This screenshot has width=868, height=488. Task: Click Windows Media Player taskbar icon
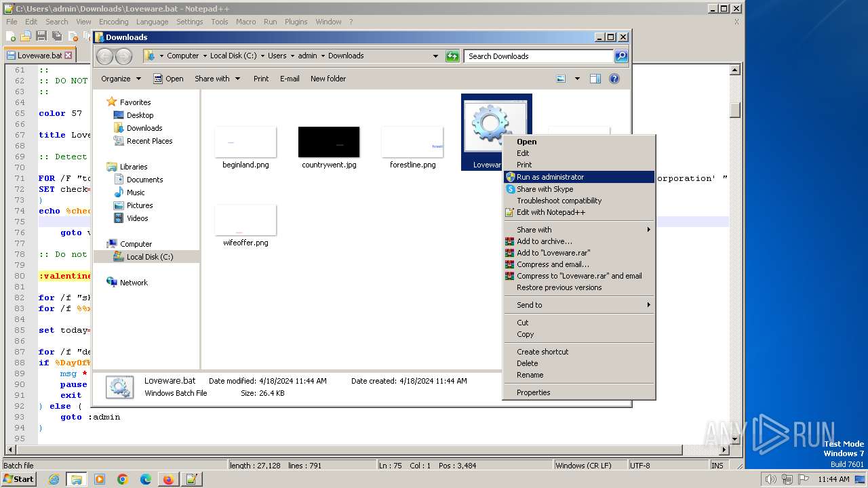tap(100, 479)
